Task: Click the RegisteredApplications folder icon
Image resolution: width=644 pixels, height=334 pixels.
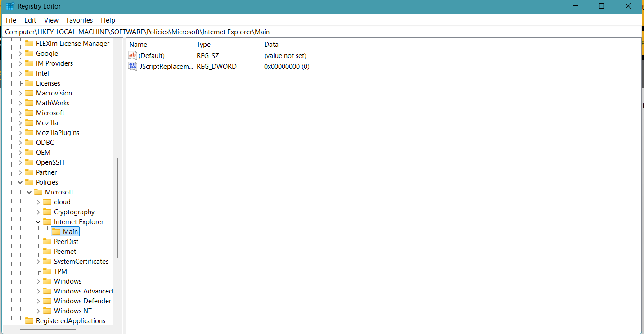Action: point(29,321)
